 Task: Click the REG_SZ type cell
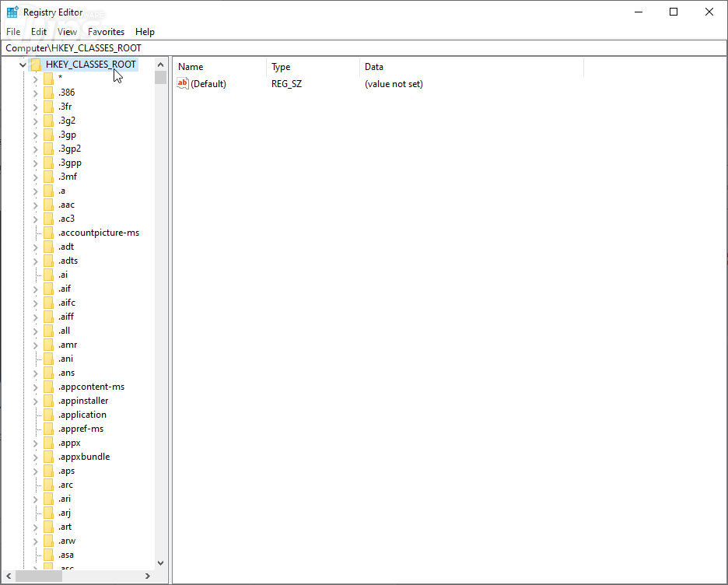[286, 84]
